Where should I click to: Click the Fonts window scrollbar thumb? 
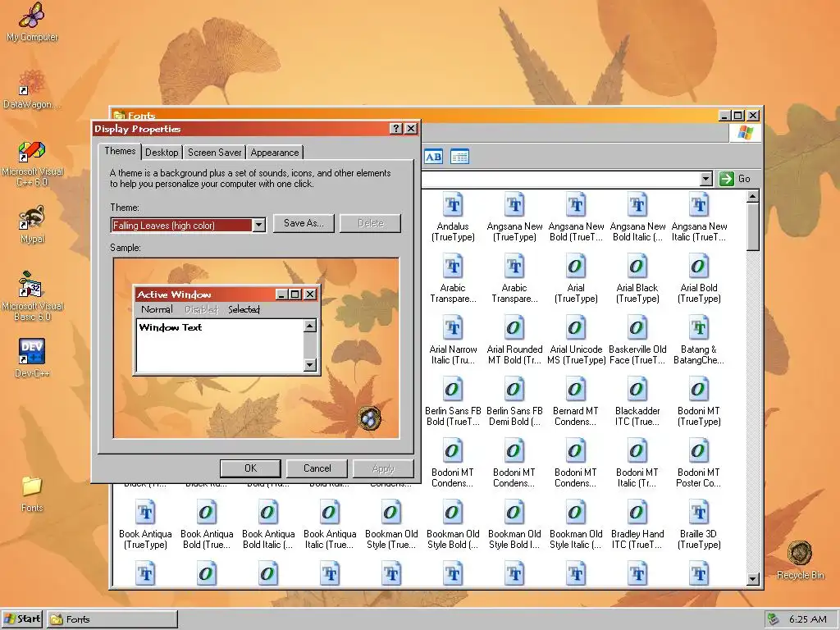pos(753,226)
